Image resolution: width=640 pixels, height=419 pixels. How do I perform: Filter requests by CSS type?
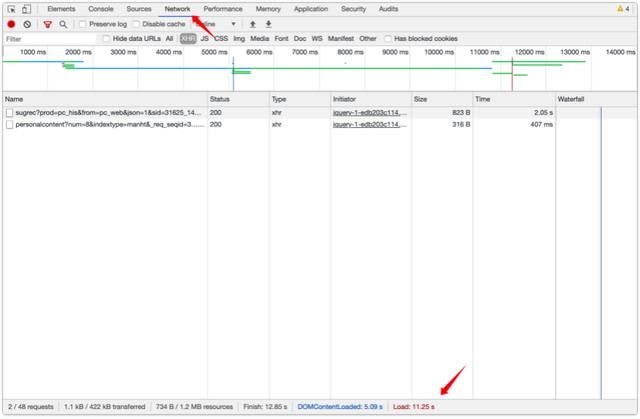(221, 39)
